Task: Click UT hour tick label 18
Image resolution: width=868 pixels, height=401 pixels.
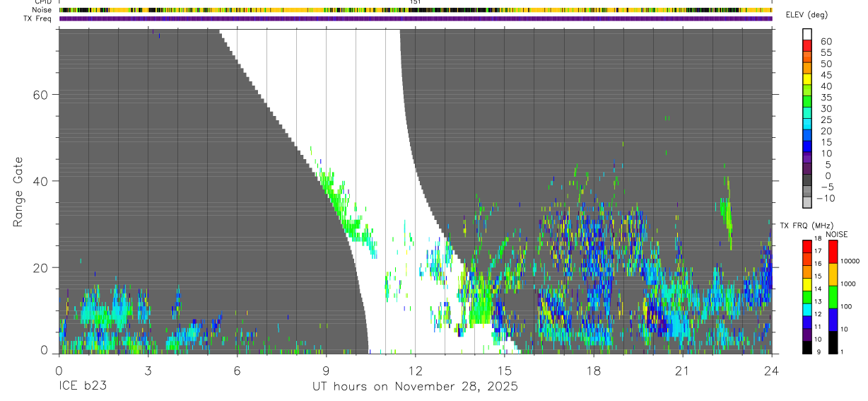Action: tap(593, 370)
